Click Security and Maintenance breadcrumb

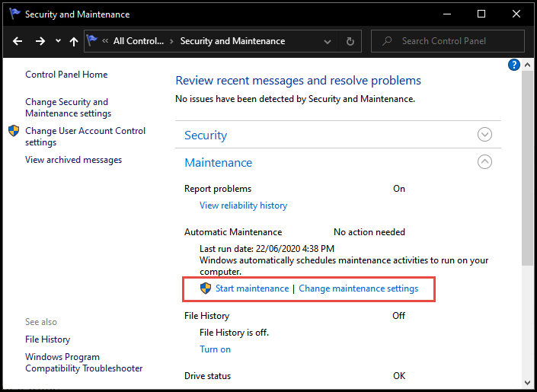click(x=232, y=41)
